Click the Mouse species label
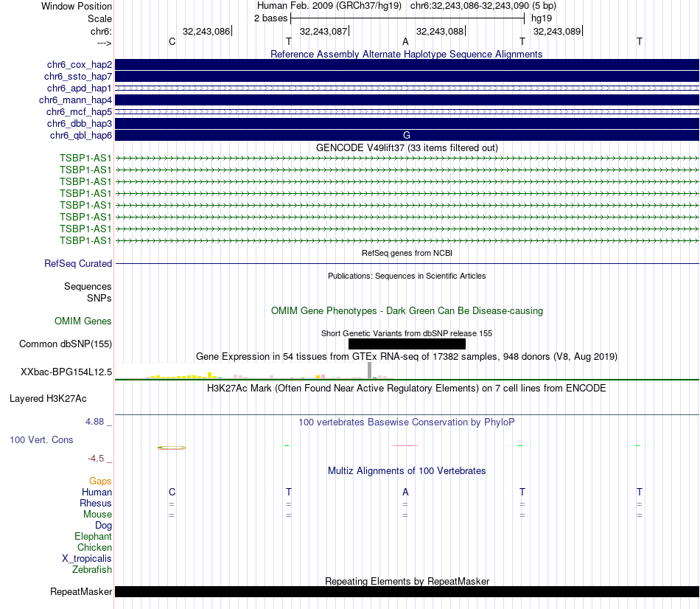 pyautogui.click(x=98, y=515)
